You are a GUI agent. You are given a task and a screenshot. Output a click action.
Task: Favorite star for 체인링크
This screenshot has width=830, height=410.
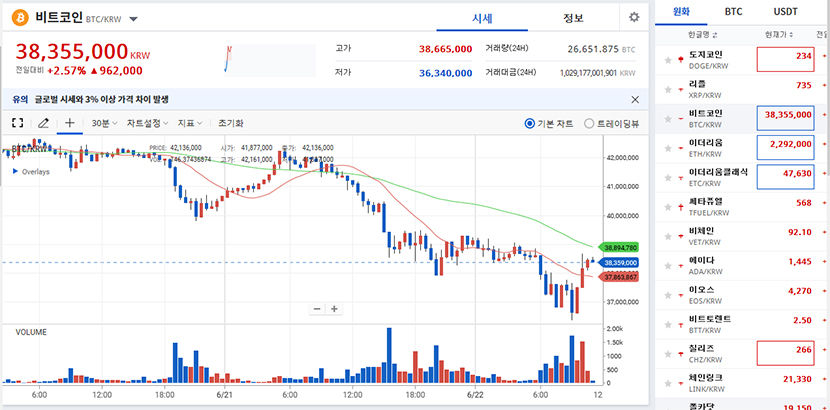point(668,384)
